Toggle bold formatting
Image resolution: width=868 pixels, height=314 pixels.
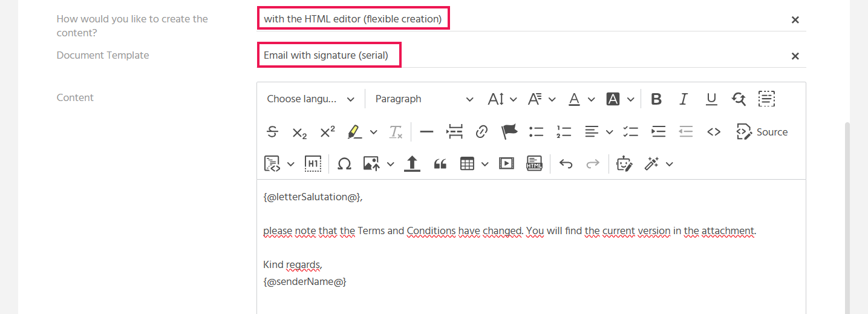pos(656,99)
